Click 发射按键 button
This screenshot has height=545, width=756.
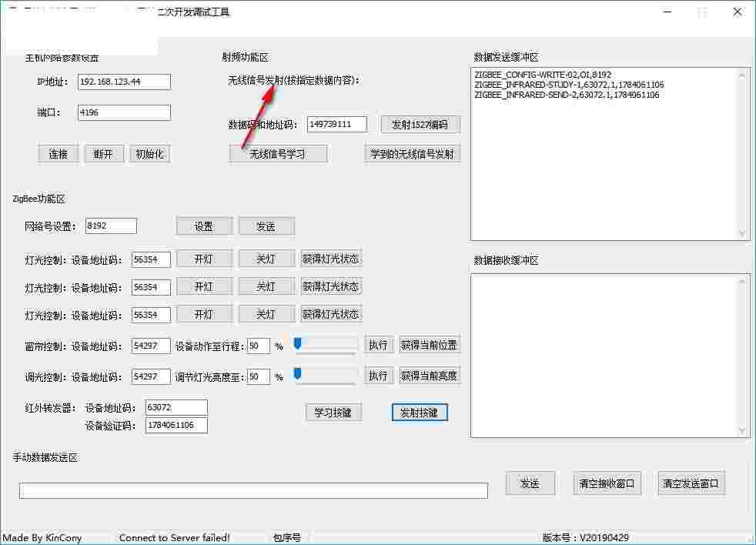coord(420,413)
